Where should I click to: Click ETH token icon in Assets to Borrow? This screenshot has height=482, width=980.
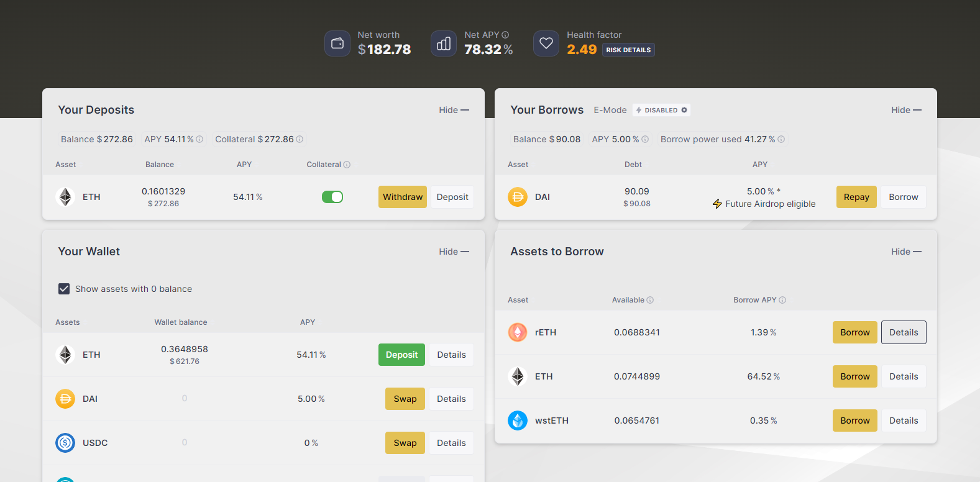(518, 376)
